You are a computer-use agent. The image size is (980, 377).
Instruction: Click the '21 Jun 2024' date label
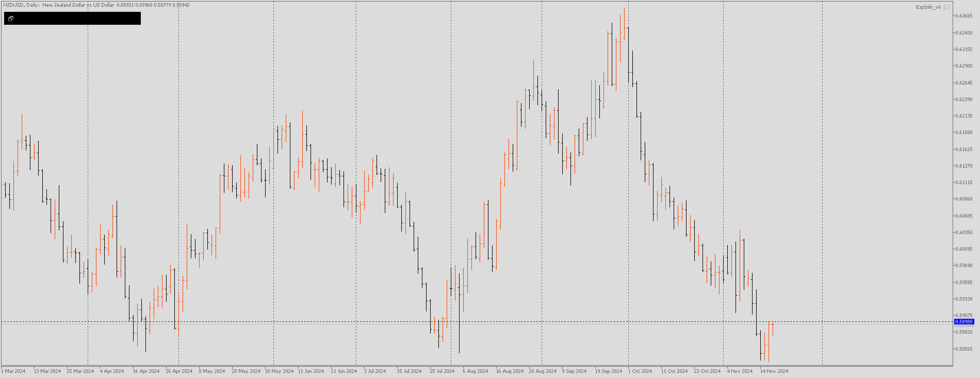pyautogui.click(x=344, y=371)
